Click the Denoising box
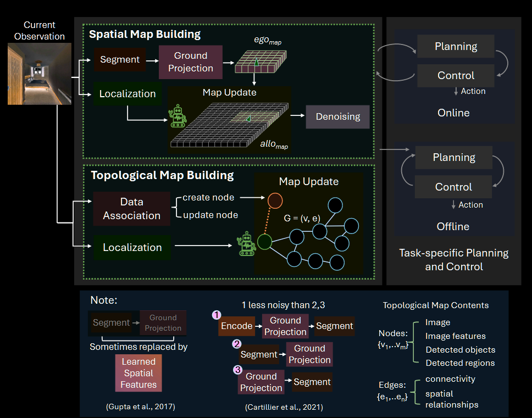Image resolution: width=532 pixels, height=418 pixels. tap(337, 116)
